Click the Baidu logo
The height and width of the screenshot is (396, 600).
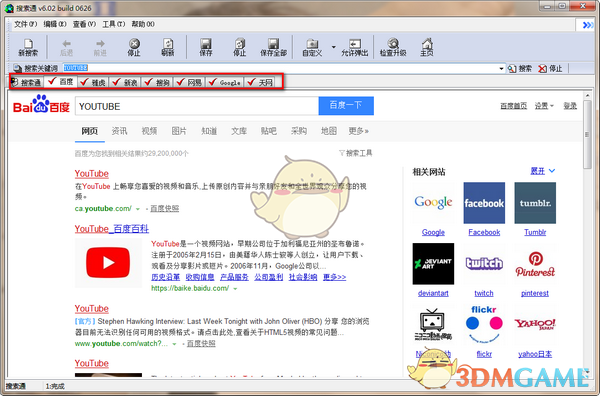(41, 105)
